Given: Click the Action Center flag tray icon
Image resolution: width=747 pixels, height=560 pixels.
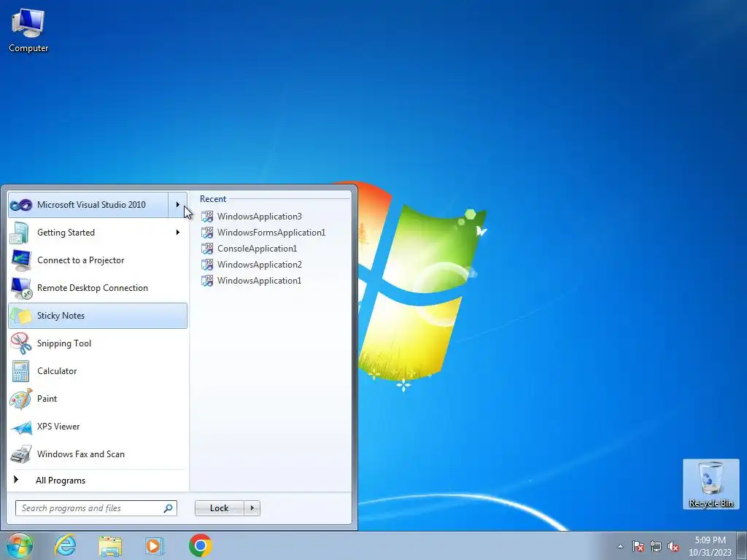Looking at the screenshot, I should 638,547.
